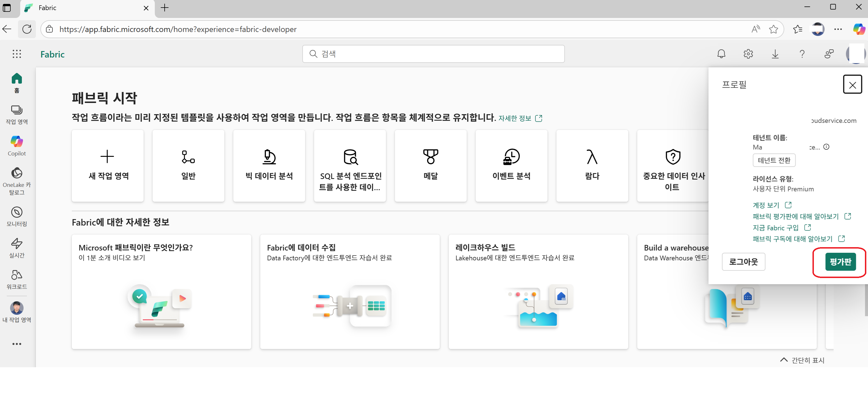The width and height of the screenshot is (868, 395).
Task: Open the Workloads sidebar icon
Action: click(17, 279)
